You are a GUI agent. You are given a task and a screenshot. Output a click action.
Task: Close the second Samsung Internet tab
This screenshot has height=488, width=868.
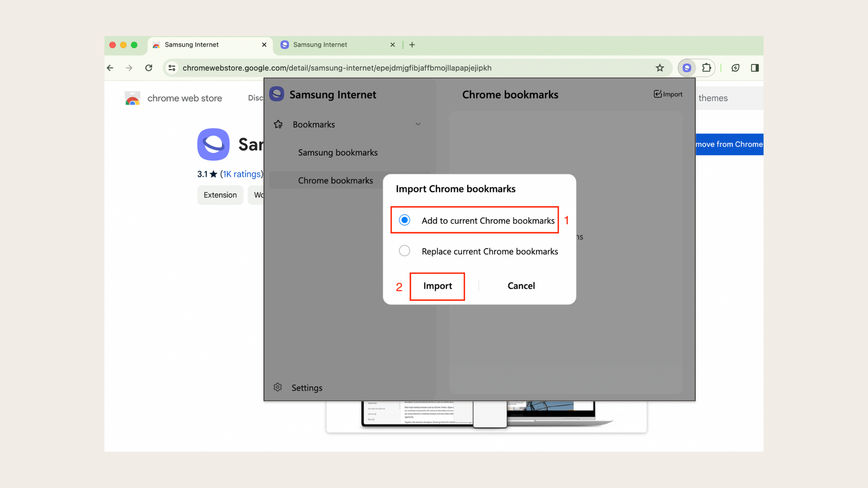pos(392,45)
